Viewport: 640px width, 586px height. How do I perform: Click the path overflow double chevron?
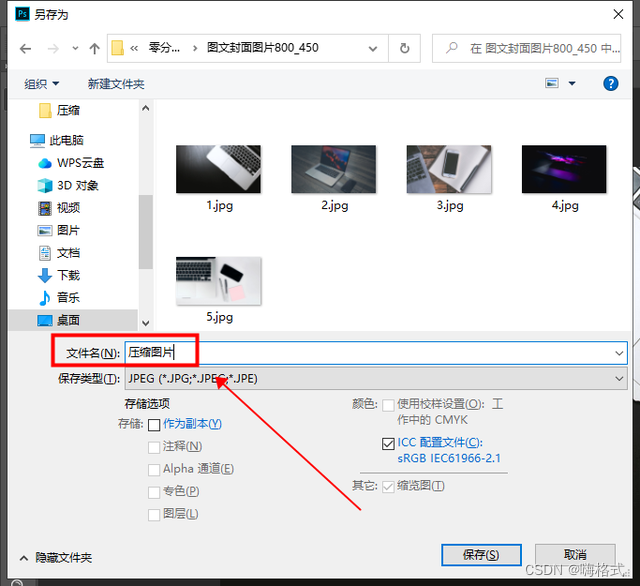(134, 49)
